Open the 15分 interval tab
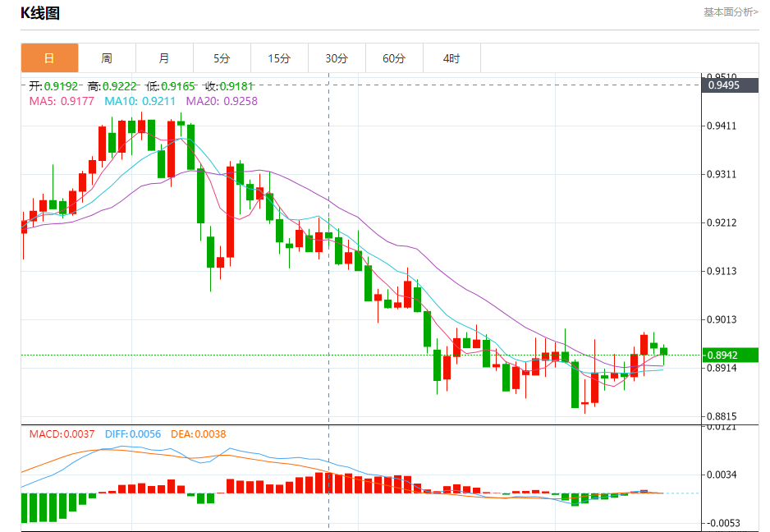This screenshot has height=532, width=770. click(x=279, y=58)
